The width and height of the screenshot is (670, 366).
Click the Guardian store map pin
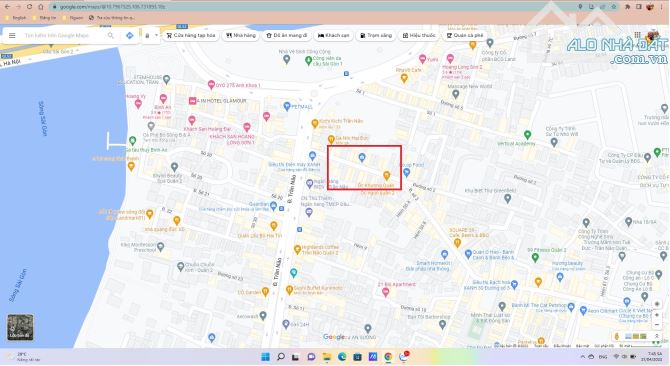(273, 206)
